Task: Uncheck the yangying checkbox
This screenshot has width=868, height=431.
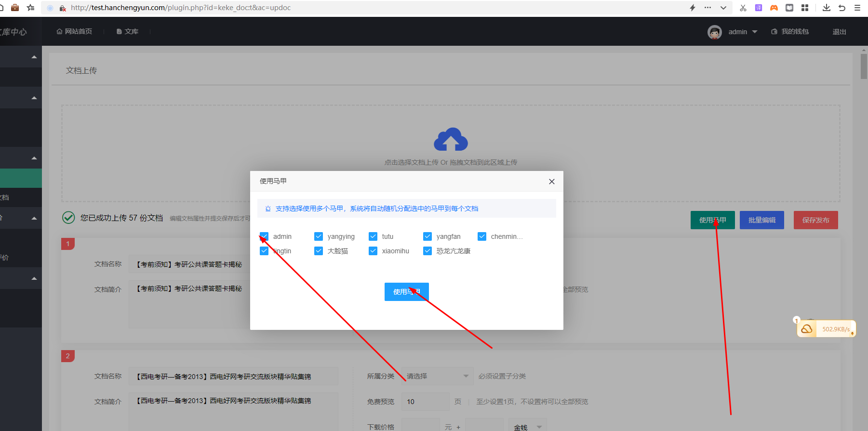Action: point(319,236)
